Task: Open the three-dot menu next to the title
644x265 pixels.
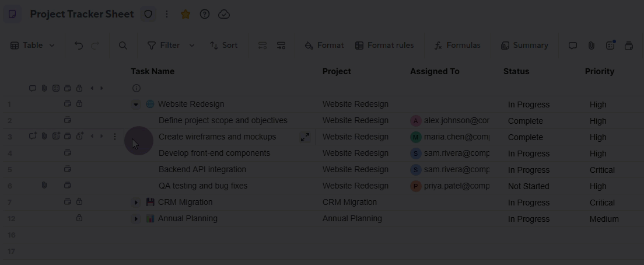Action: click(x=167, y=15)
